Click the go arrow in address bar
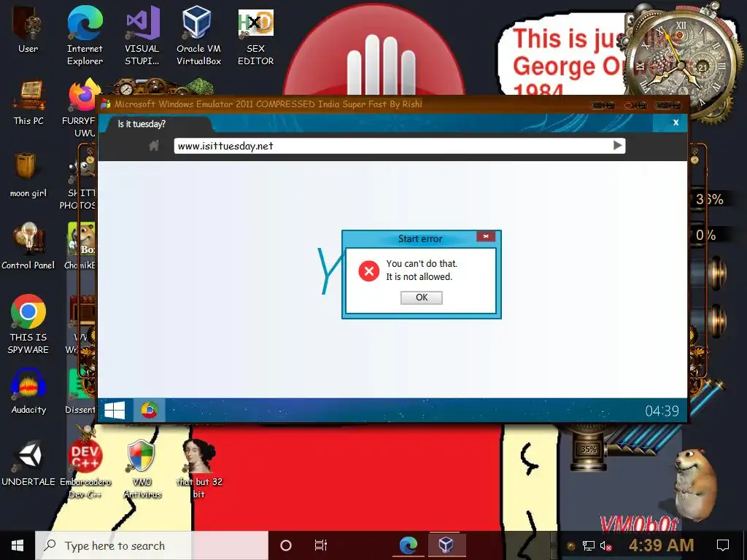 pos(617,146)
